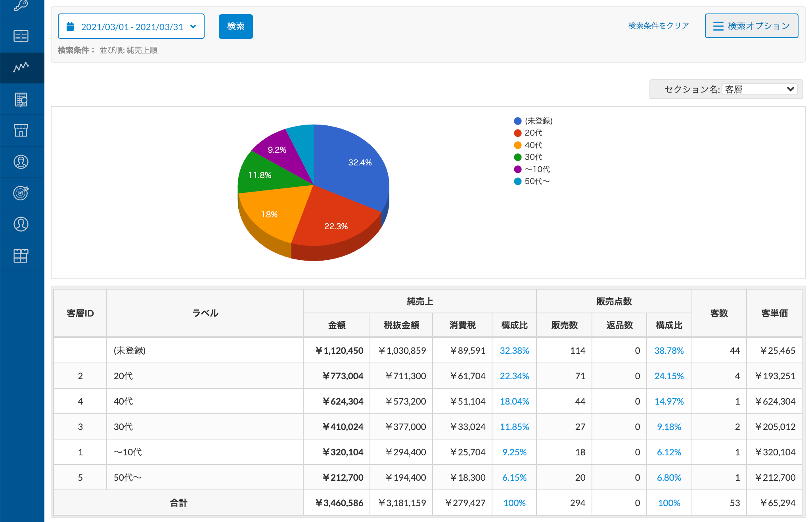Open the receipt search sidebar icon

[x=21, y=100]
